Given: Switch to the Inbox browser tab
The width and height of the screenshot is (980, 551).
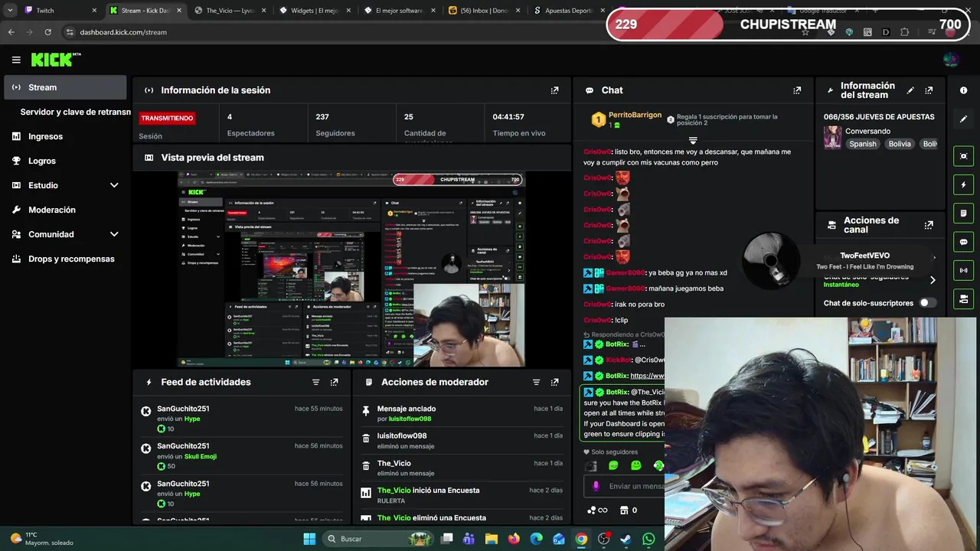Looking at the screenshot, I should pos(485,11).
